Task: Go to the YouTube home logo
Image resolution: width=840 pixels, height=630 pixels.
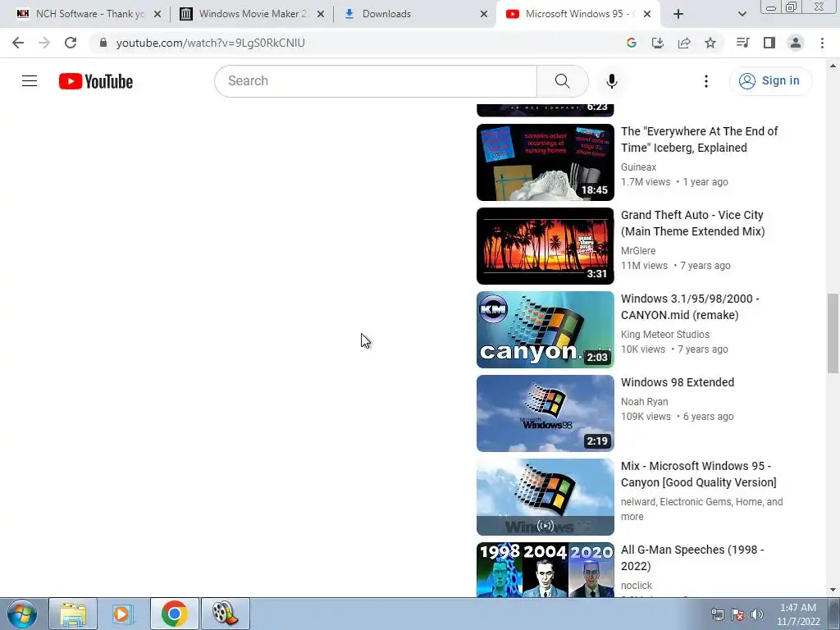Action: coord(96,81)
